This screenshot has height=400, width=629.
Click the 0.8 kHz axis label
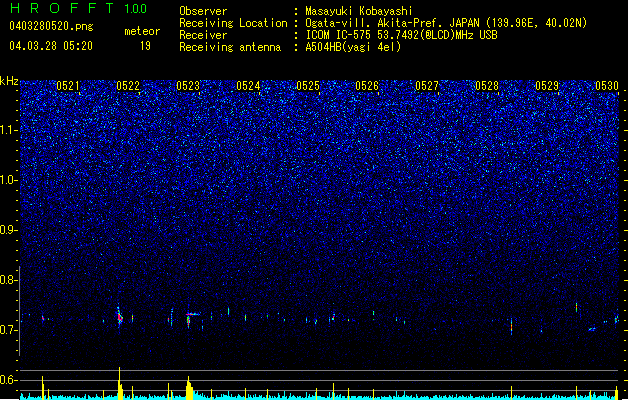[x=9, y=280]
